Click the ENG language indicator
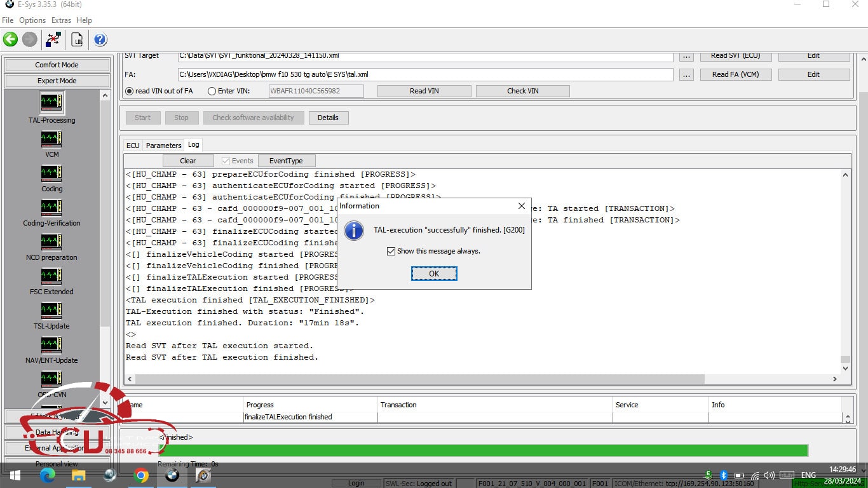Viewport: 868px width, 488px height. point(808,475)
